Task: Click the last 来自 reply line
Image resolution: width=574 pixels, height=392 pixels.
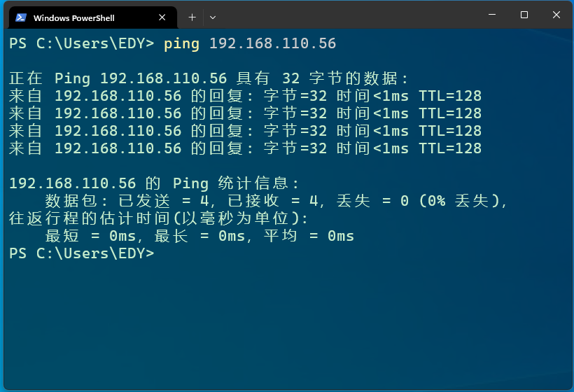Action: pos(245,148)
